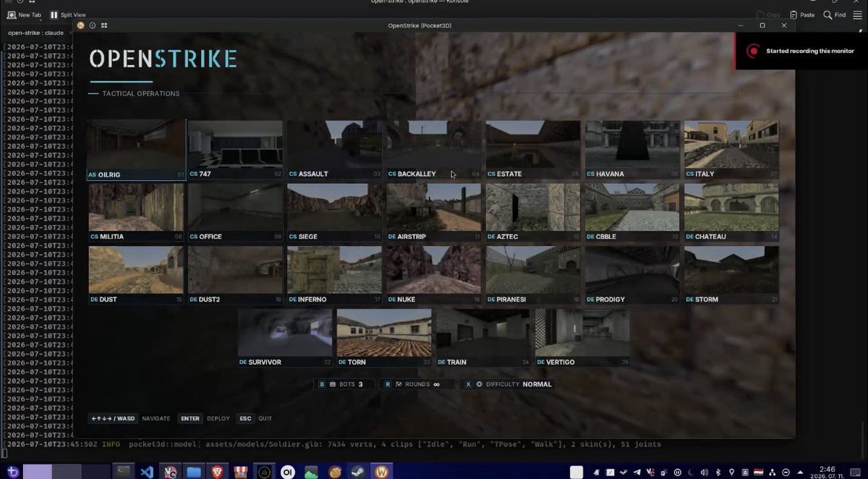
Task: Choose the DE CHATEAU map
Action: click(x=731, y=213)
